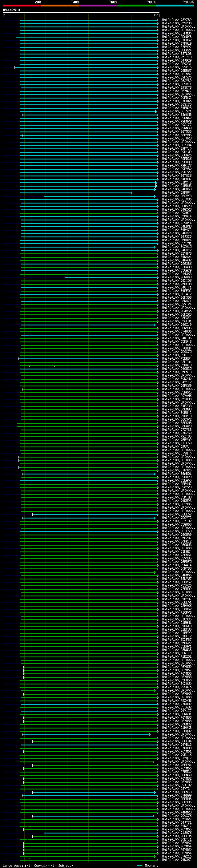Select hit UniRef100_B4F733
Viewport: 197px width, 868px height.
tap(177, 406)
